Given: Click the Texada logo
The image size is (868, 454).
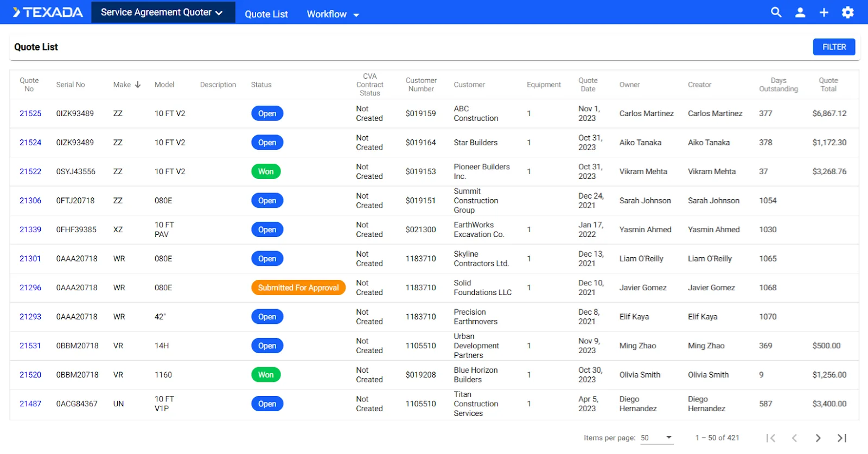Looking at the screenshot, I should [48, 12].
